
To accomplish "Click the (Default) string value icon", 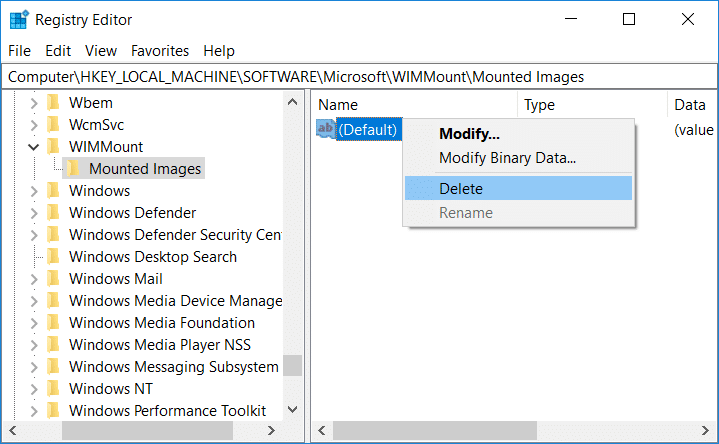I will tap(325, 129).
